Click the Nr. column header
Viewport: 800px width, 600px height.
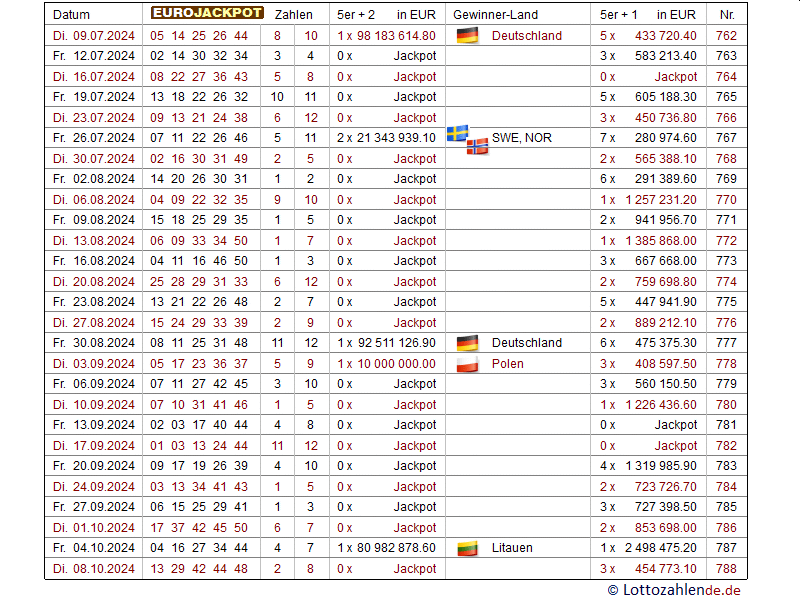click(x=726, y=15)
